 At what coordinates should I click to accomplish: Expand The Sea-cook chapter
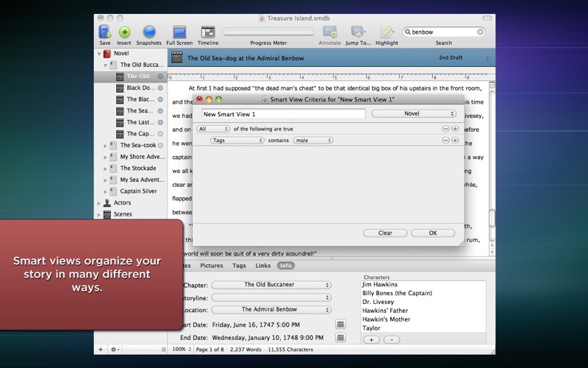pos(105,146)
